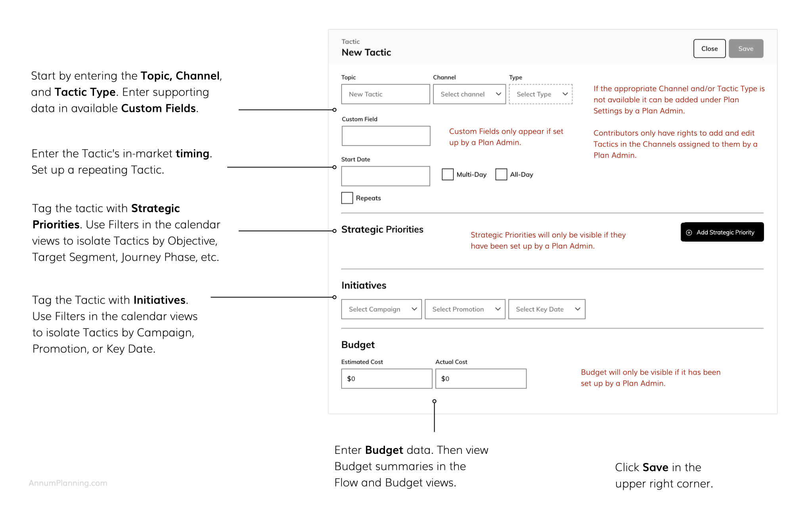Click the Select Key Date chevron arrow
Screen dimensions: 812x515
tap(578, 309)
